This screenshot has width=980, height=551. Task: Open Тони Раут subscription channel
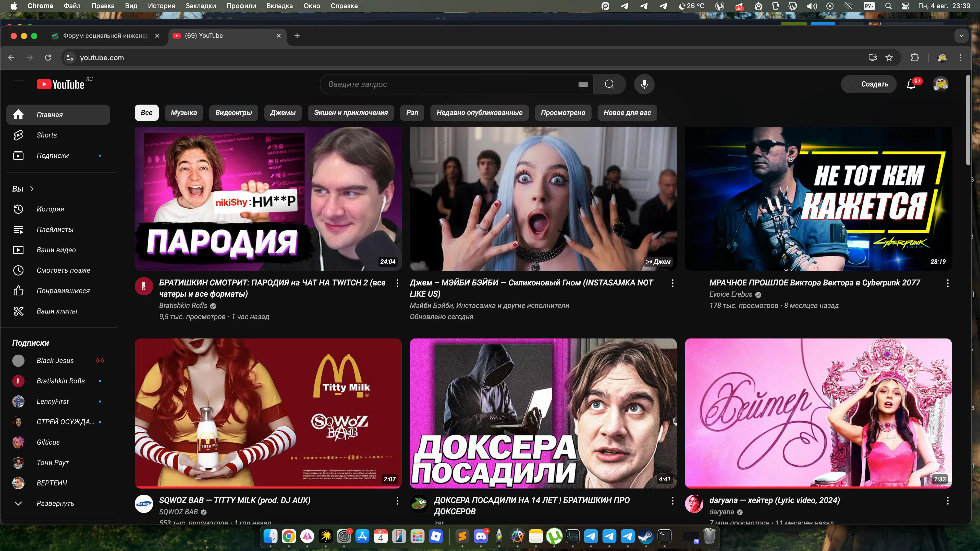click(x=58, y=462)
